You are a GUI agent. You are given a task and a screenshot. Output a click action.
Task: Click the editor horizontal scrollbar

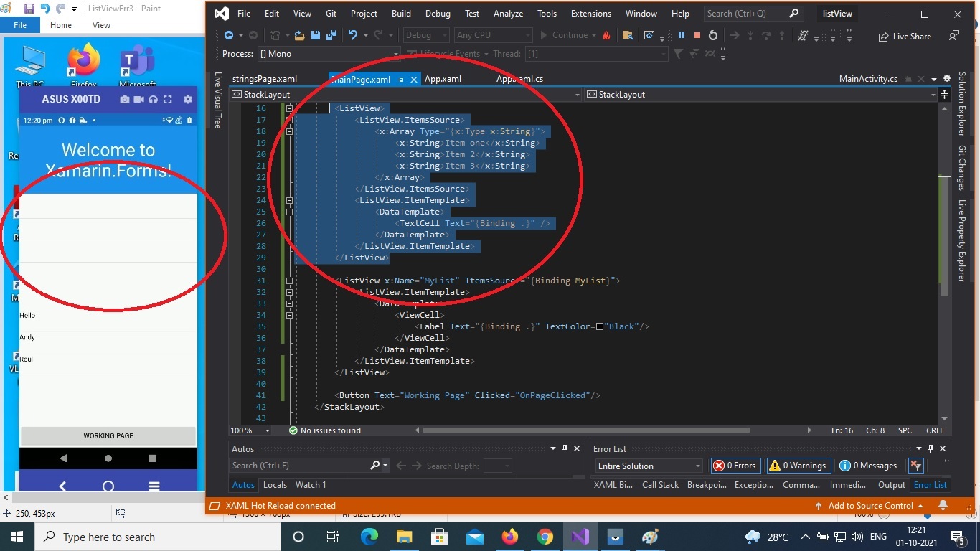[x=586, y=430]
